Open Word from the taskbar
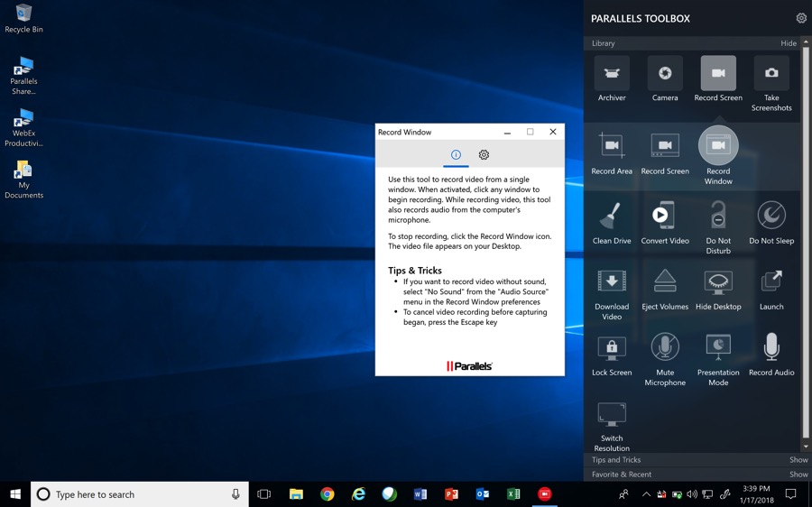 [x=420, y=494]
